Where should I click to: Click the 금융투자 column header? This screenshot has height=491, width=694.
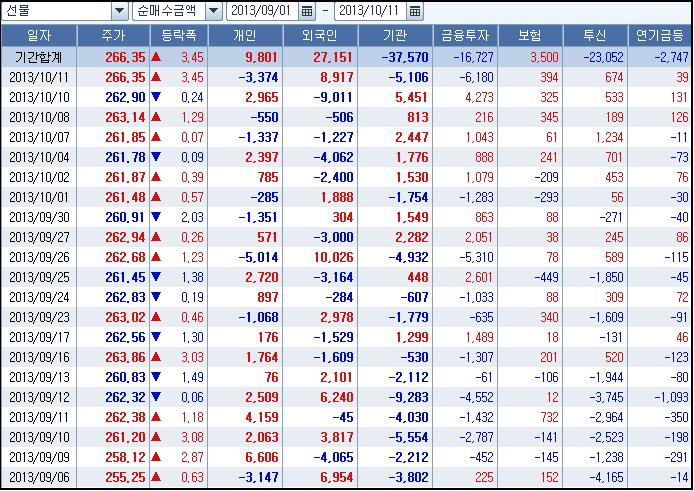tap(465, 35)
